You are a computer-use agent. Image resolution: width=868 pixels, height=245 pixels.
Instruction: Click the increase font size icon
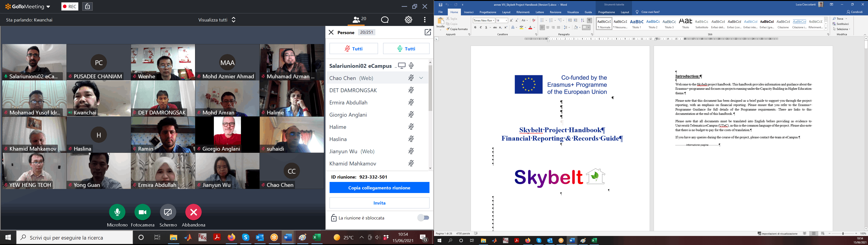(512, 21)
